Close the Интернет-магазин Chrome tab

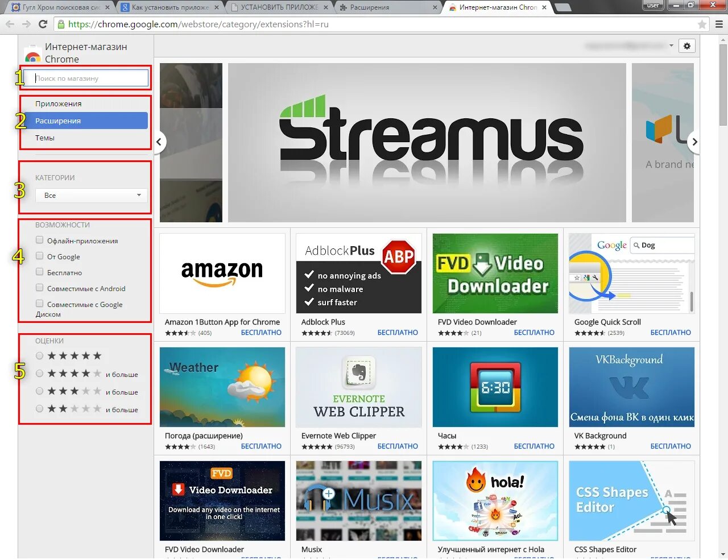[x=544, y=7]
